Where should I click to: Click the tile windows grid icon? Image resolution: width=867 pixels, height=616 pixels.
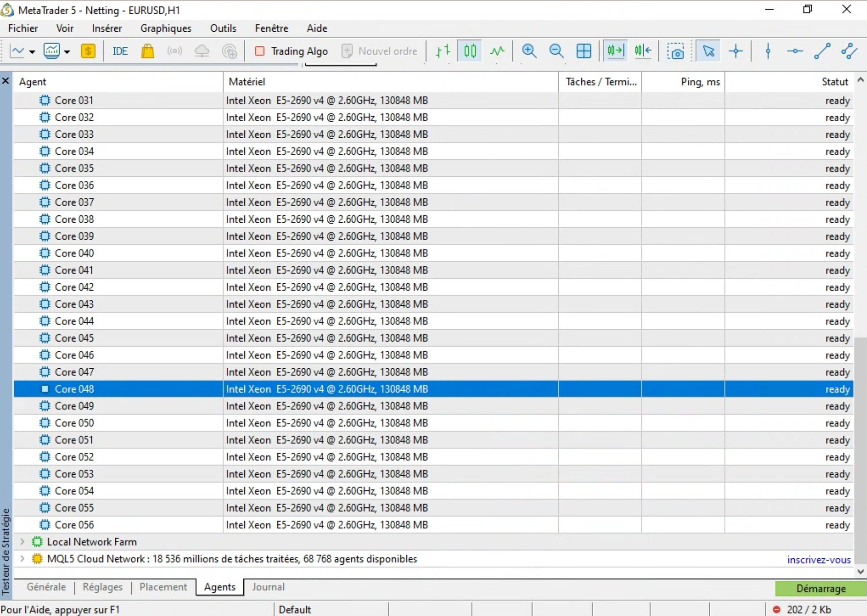(x=584, y=51)
